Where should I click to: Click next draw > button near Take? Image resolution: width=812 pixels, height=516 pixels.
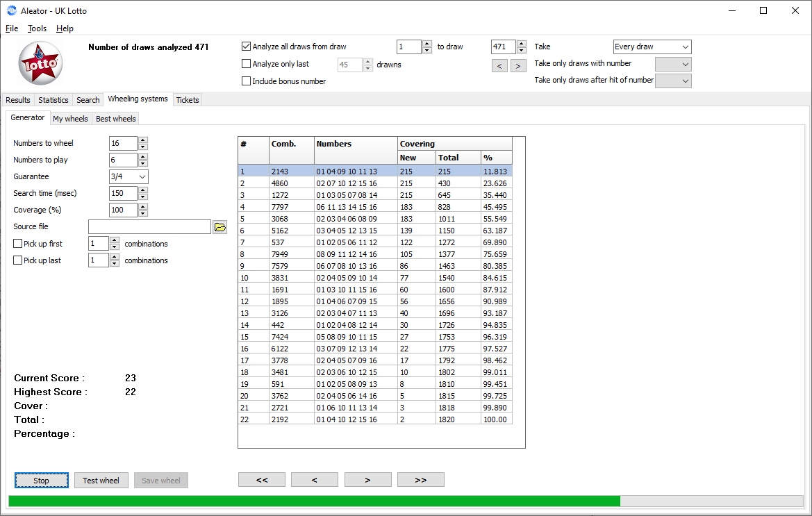518,66
